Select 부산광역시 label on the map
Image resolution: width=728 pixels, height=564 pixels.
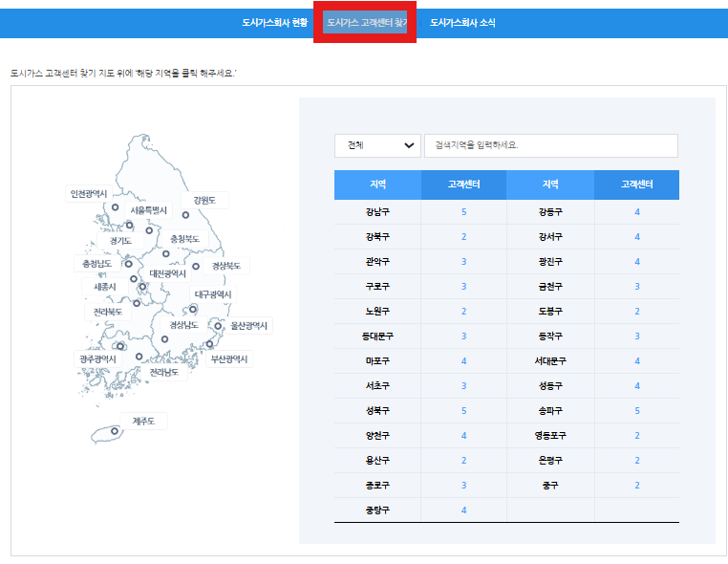point(229,359)
